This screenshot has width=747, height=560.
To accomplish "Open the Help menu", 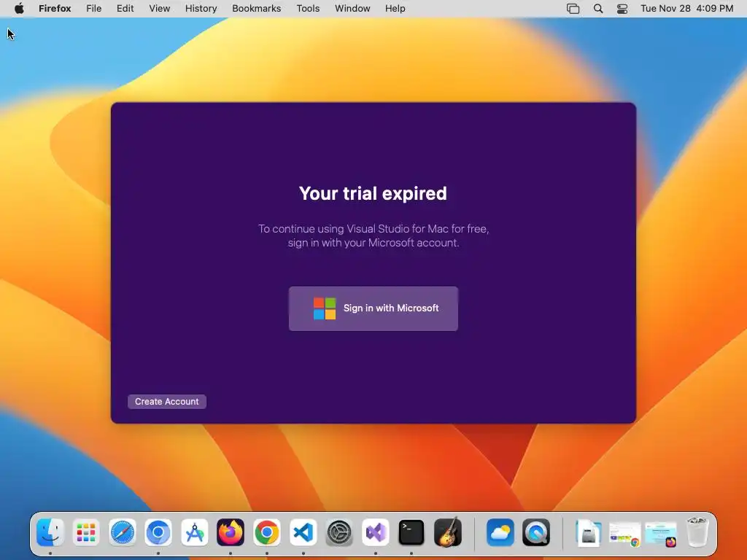I will [x=395, y=9].
